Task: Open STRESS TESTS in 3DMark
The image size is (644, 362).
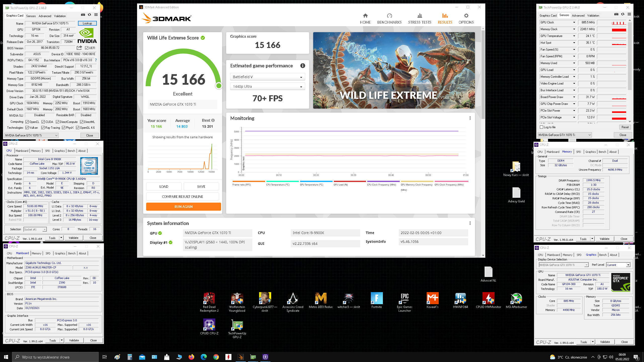Action: click(x=420, y=19)
